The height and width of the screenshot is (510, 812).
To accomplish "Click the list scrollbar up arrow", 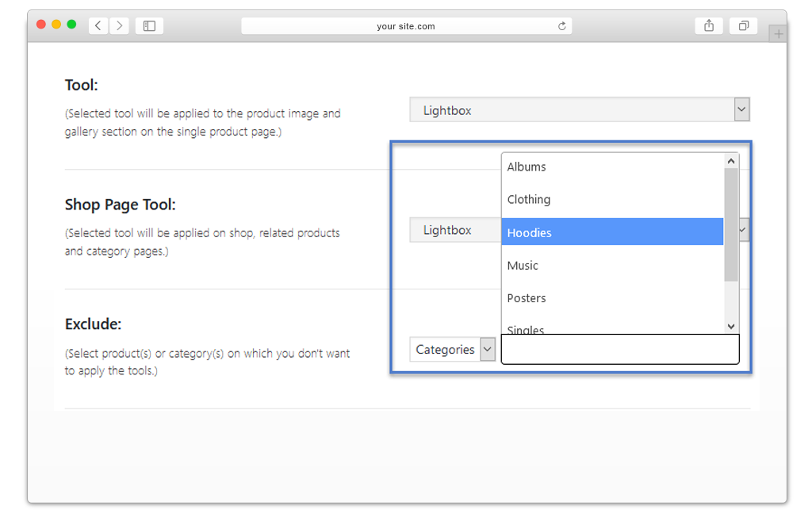I will point(731,161).
